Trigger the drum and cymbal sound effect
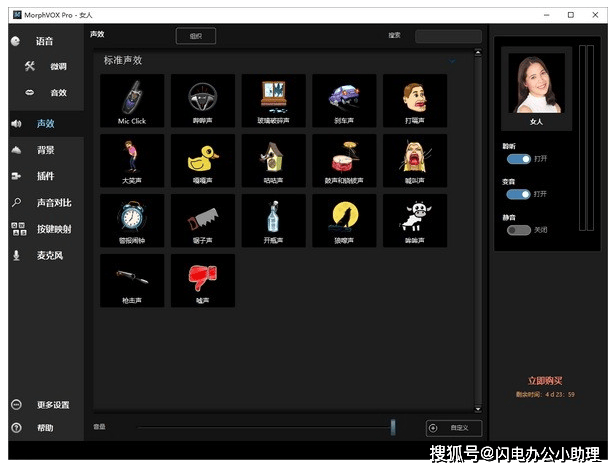 (344, 158)
